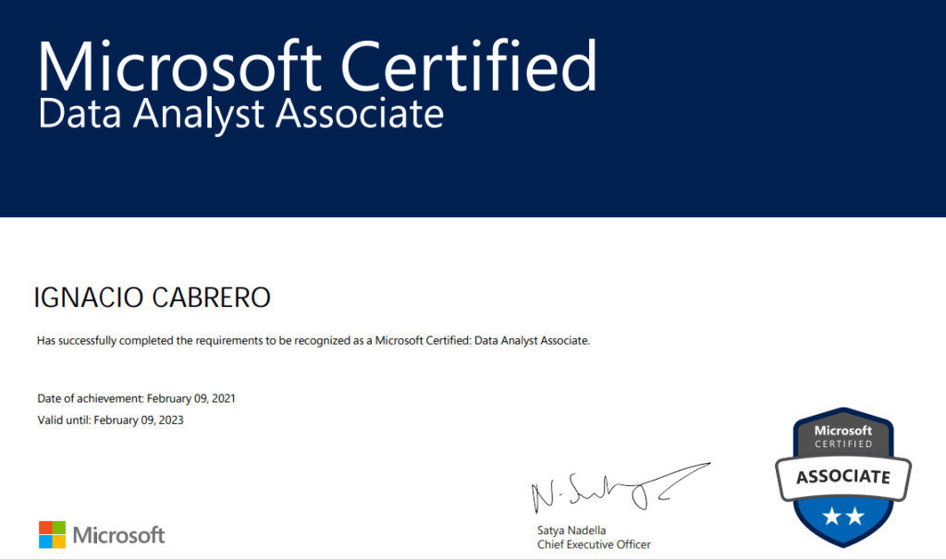
Task: Click the green square in the Microsoft logo
Action: point(59,528)
